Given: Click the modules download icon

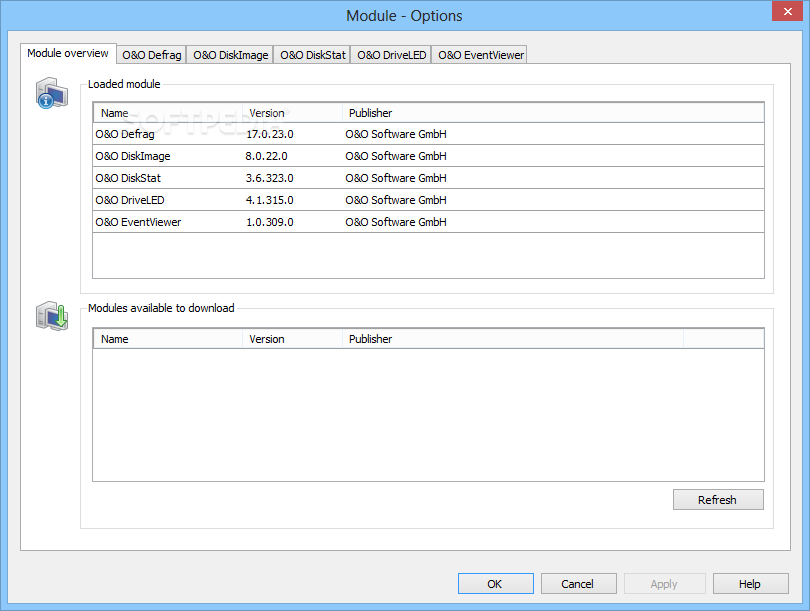Looking at the screenshot, I should pos(52,316).
